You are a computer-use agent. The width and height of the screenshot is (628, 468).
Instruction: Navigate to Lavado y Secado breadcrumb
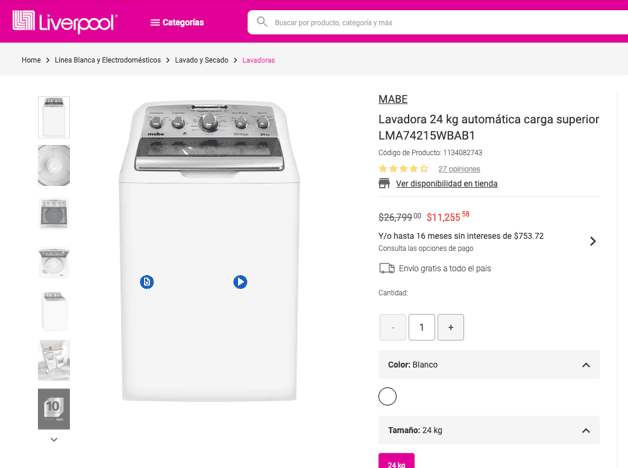(201, 60)
